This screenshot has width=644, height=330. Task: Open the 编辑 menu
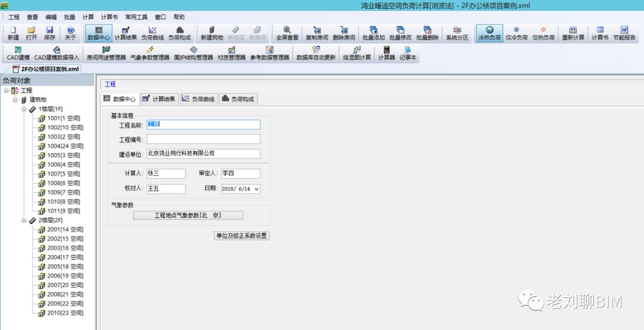point(51,17)
